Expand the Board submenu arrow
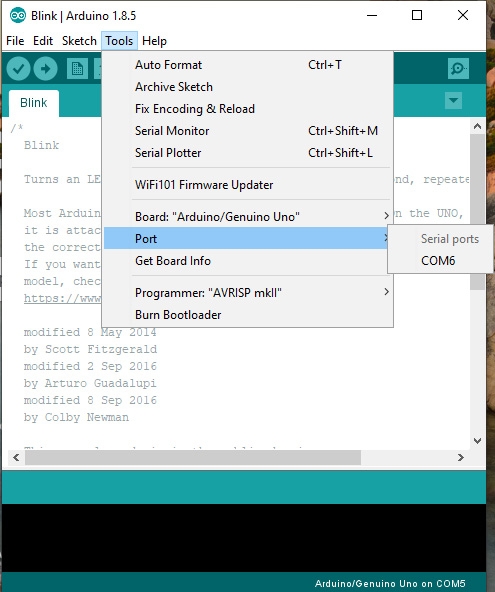The height and width of the screenshot is (592, 495). tap(386, 216)
